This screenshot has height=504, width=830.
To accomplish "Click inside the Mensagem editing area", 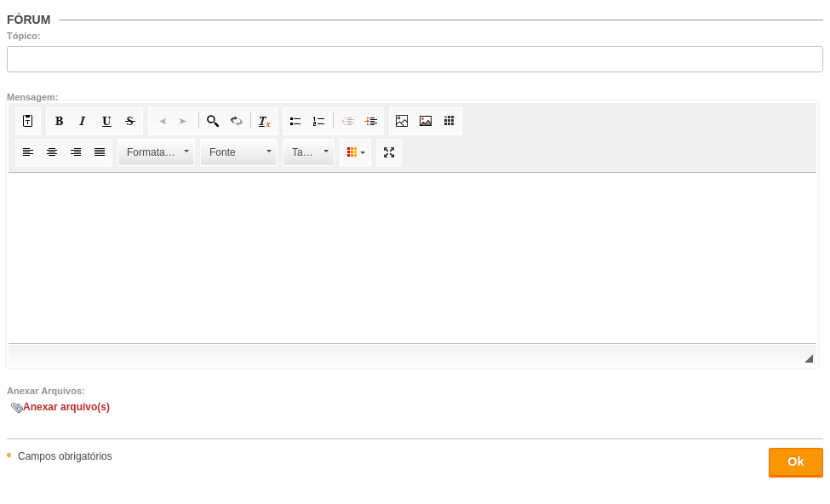I will tap(412, 258).
